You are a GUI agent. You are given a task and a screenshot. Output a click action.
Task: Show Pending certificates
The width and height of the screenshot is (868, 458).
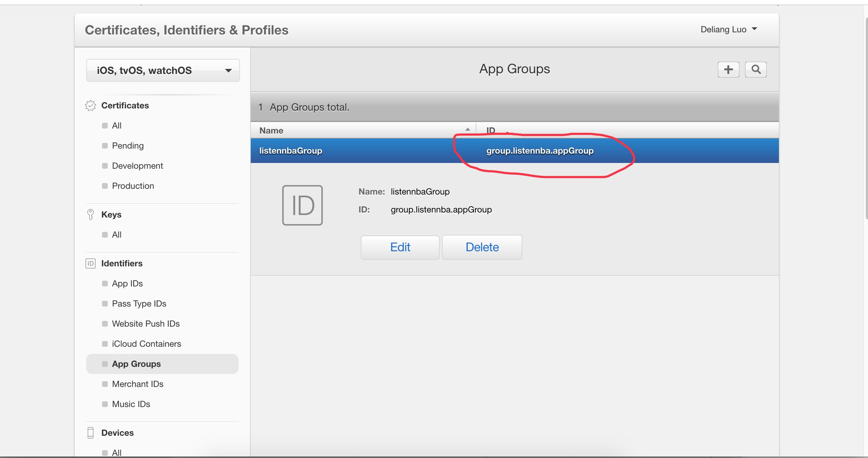128,146
